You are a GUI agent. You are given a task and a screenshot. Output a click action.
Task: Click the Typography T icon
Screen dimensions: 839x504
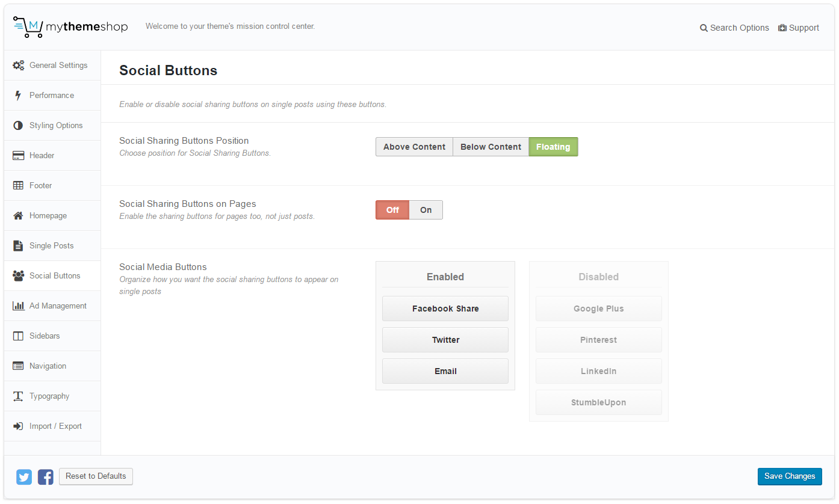pos(18,396)
